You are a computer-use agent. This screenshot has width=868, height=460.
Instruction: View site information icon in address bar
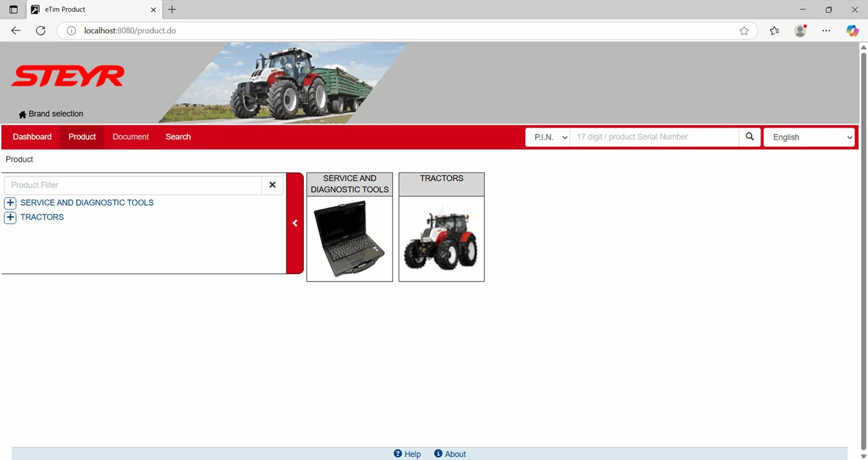point(71,31)
